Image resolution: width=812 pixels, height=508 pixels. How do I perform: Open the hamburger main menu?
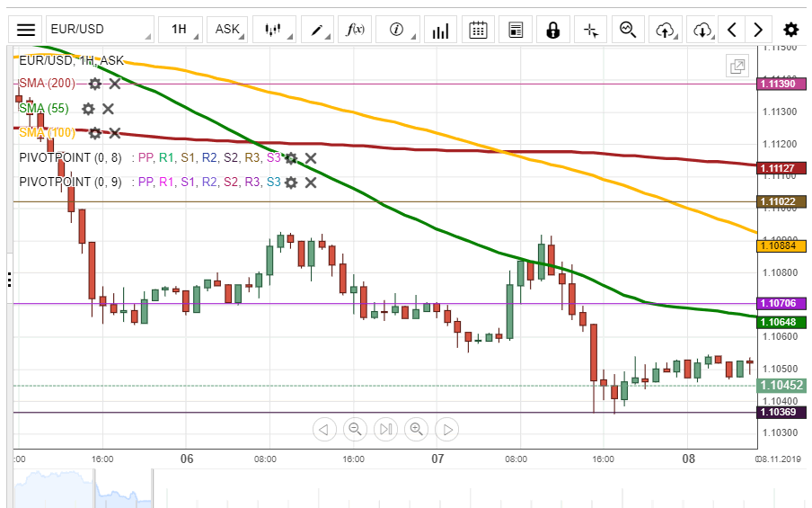(x=26, y=29)
